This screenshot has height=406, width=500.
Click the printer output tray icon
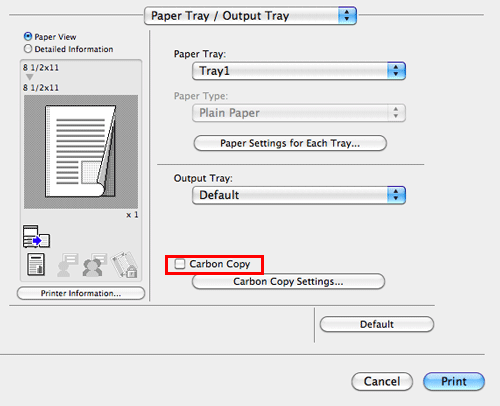[x=36, y=237]
